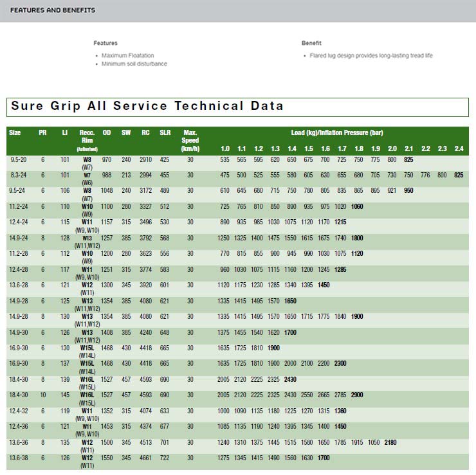Click the PR column header
Viewport: 476px width, 475px height.
click(42, 133)
